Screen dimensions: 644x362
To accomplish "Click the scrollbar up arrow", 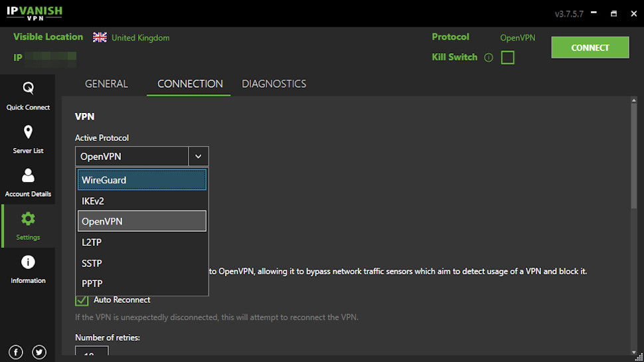I will click(x=634, y=100).
